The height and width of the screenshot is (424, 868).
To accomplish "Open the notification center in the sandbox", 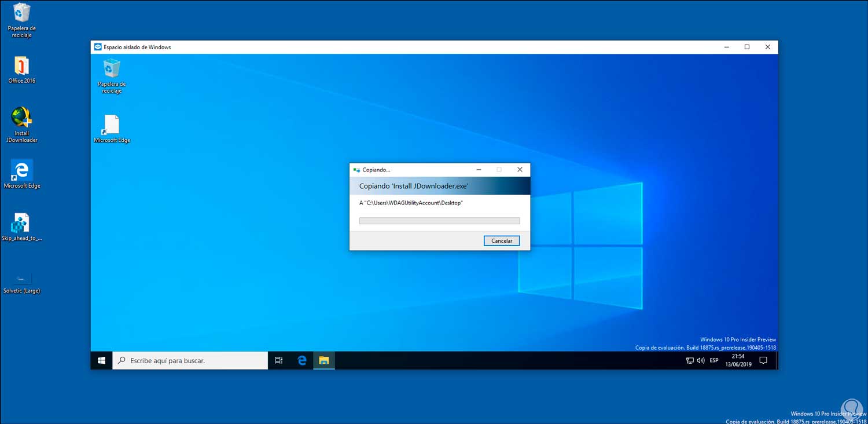I will click(x=763, y=360).
